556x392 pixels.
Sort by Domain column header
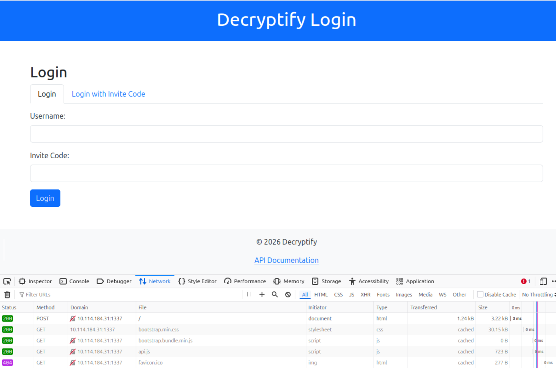(102, 307)
